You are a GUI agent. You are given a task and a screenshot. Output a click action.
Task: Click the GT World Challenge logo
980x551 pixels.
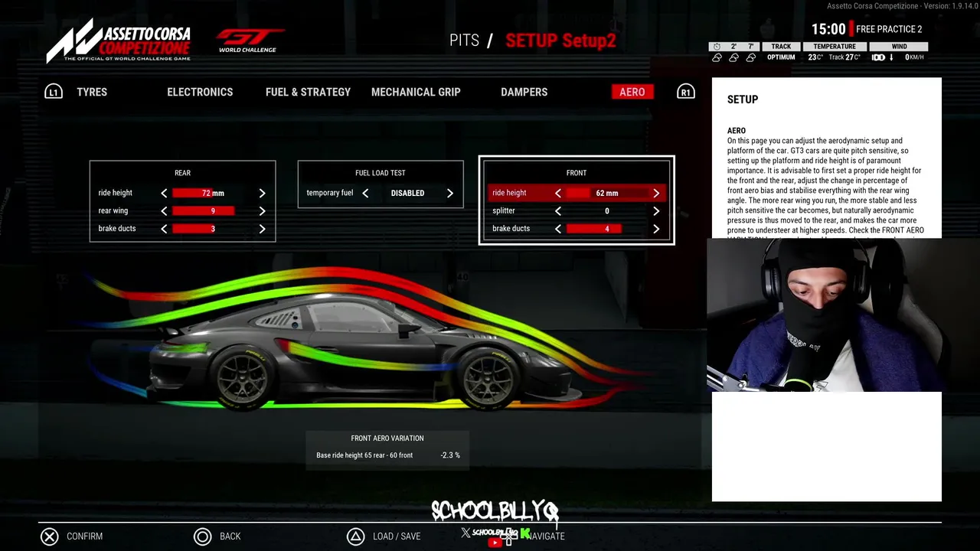pyautogui.click(x=250, y=41)
